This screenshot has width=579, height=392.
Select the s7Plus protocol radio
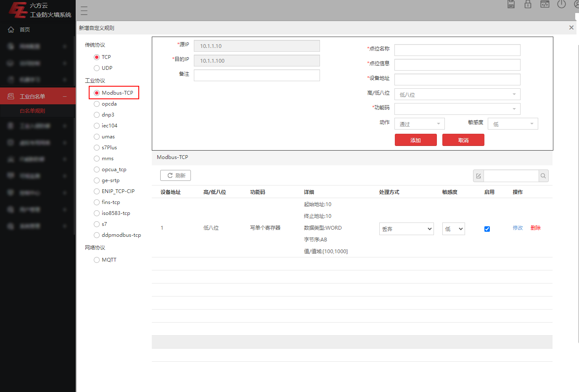pyautogui.click(x=97, y=148)
